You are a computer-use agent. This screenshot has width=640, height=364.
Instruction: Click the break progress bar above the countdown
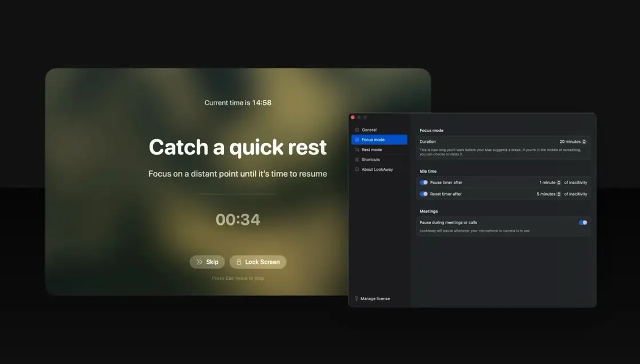click(x=238, y=194)
